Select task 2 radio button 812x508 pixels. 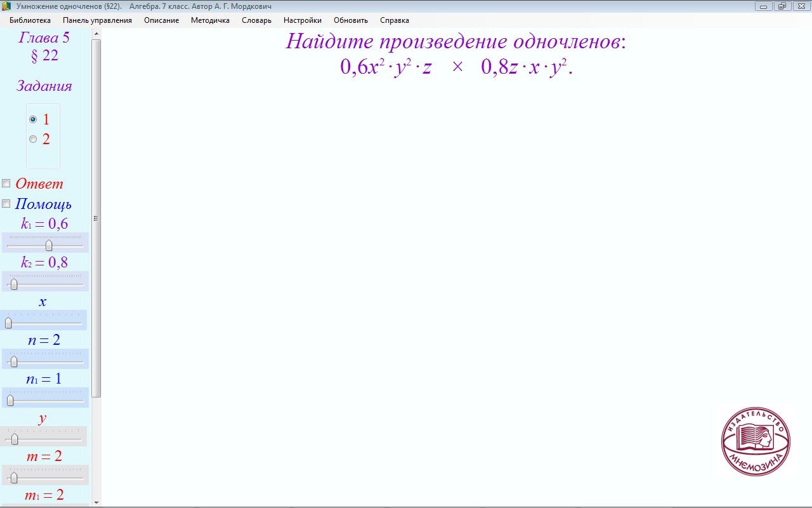tap(33, 140)
